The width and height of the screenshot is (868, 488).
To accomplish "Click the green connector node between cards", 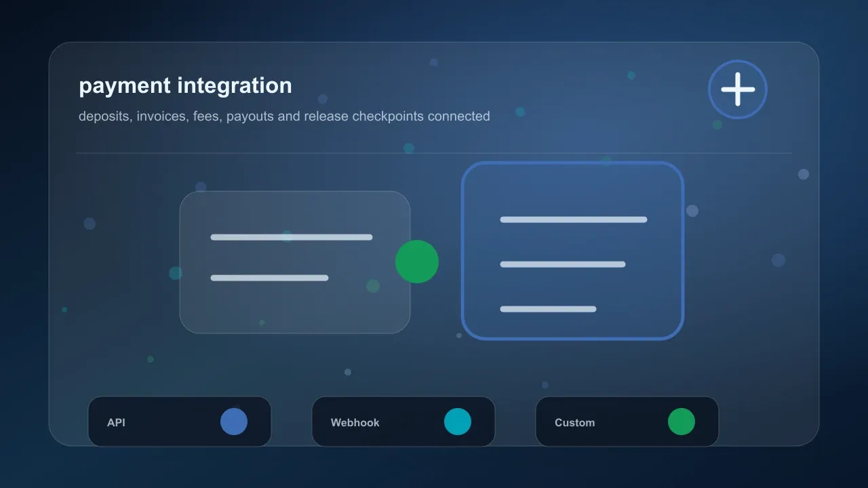I will (x=417, y=262).
